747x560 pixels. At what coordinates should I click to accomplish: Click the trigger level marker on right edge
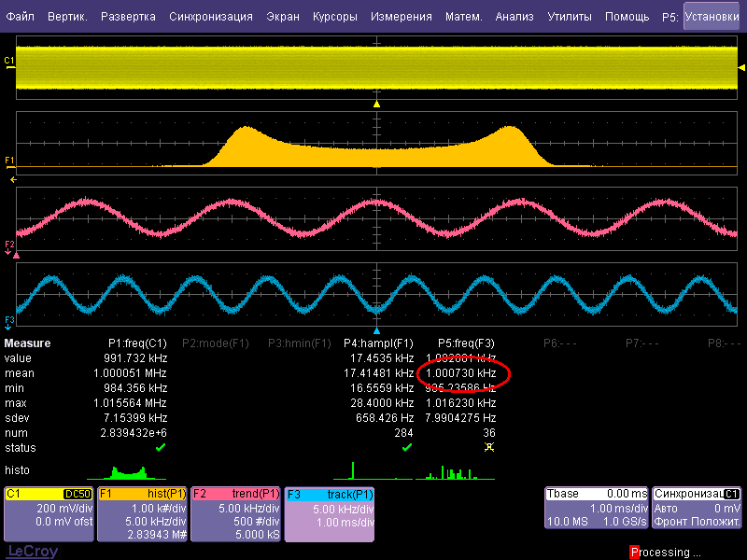pyautogui.click(x=741, y=67)
